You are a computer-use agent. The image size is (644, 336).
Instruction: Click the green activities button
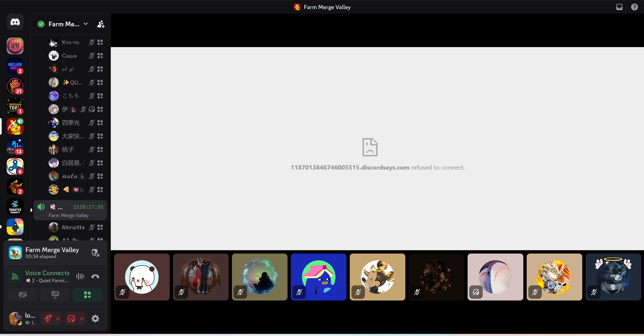coord(87,295)
